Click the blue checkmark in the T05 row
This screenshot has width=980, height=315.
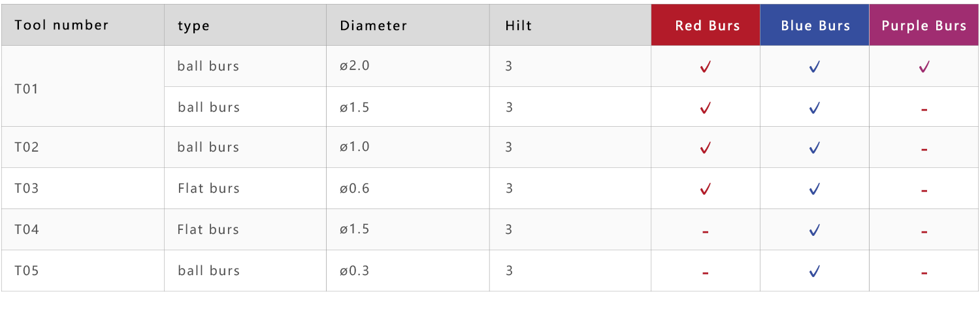[814, 271]
